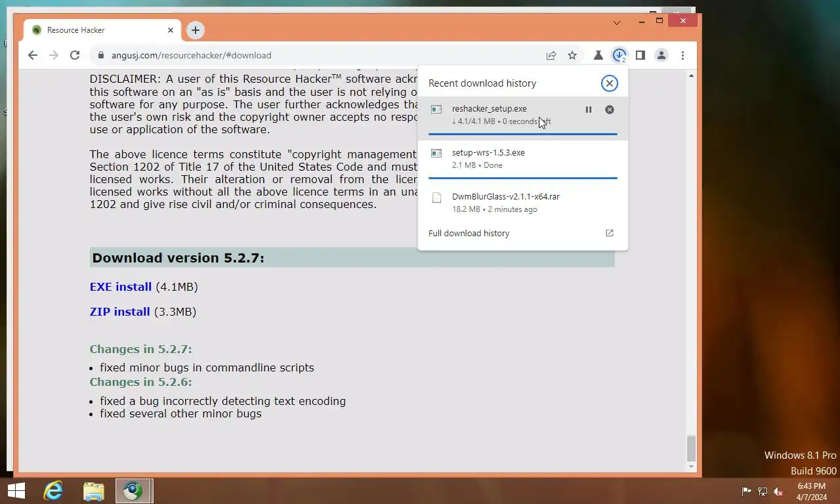Click the page scrollbar up arrow

coord(691,76)
